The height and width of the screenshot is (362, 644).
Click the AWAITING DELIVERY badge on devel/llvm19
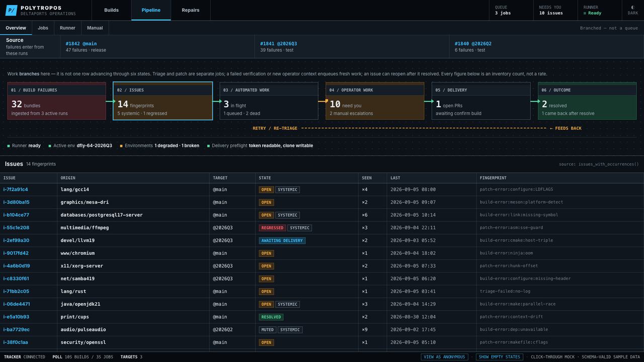pyautogui.click(x=282, y=240)
